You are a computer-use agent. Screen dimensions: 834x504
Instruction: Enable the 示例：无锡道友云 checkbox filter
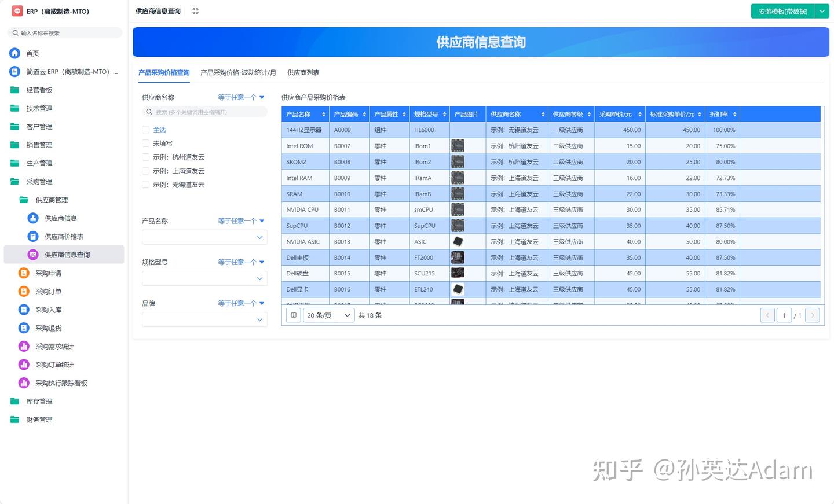(x=146, y=185)
